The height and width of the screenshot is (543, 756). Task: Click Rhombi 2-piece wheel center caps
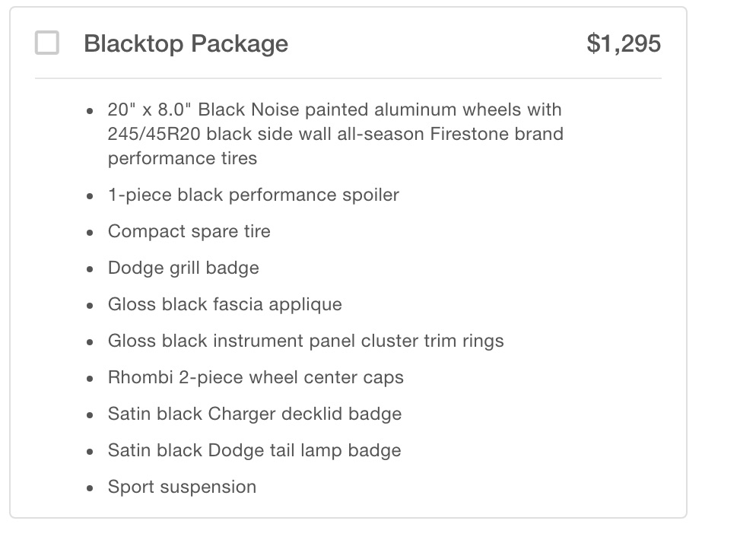(256, 377)
